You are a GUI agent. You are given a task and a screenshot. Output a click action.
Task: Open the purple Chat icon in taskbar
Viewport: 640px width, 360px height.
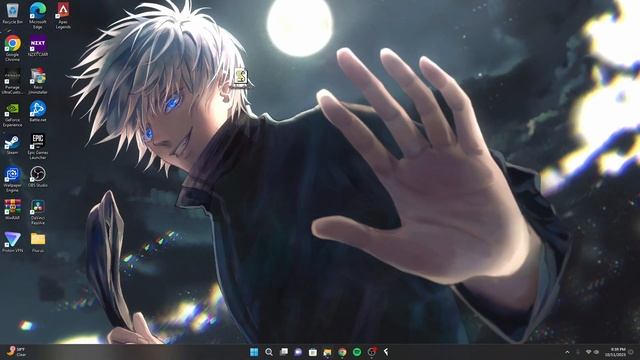[x=298, y=352]
